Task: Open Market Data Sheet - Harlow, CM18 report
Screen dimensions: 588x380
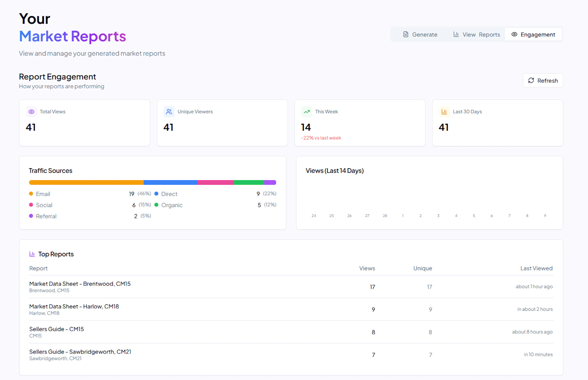Action: (74, 306)
